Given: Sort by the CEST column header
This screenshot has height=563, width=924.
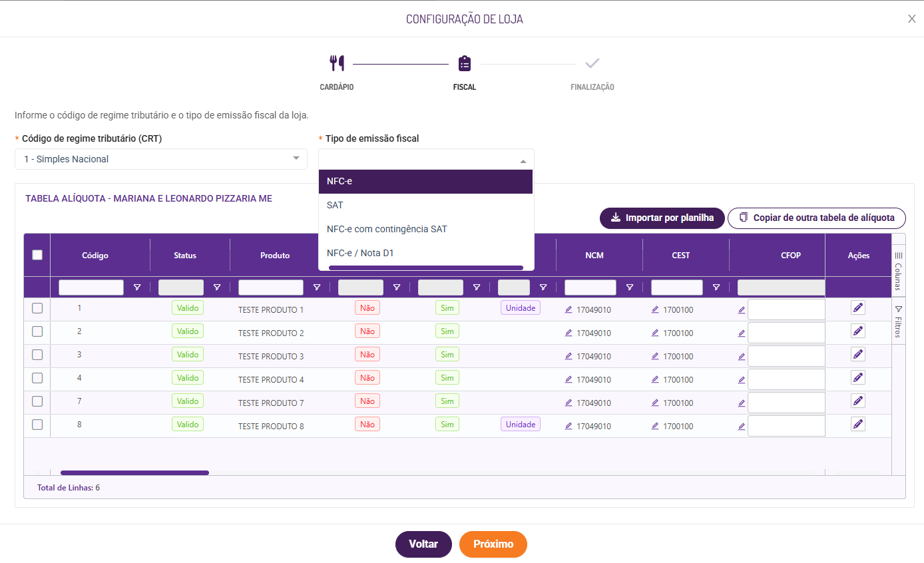Looking at the screenshot, I should tap(681, 256).
